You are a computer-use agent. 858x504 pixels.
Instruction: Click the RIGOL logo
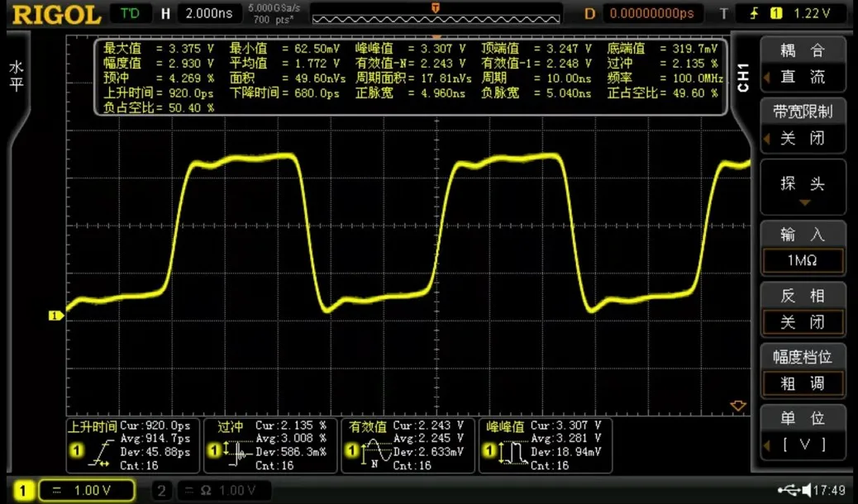[56, 14]
